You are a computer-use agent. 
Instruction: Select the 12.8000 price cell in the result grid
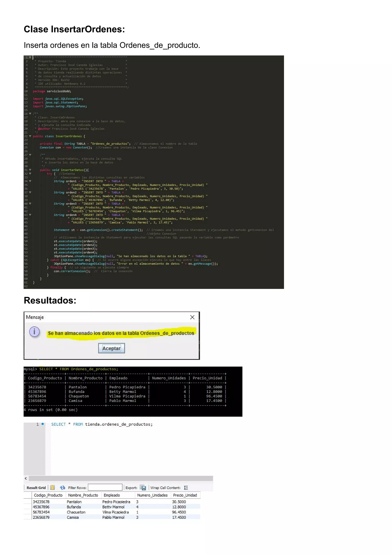coord(185,507)
